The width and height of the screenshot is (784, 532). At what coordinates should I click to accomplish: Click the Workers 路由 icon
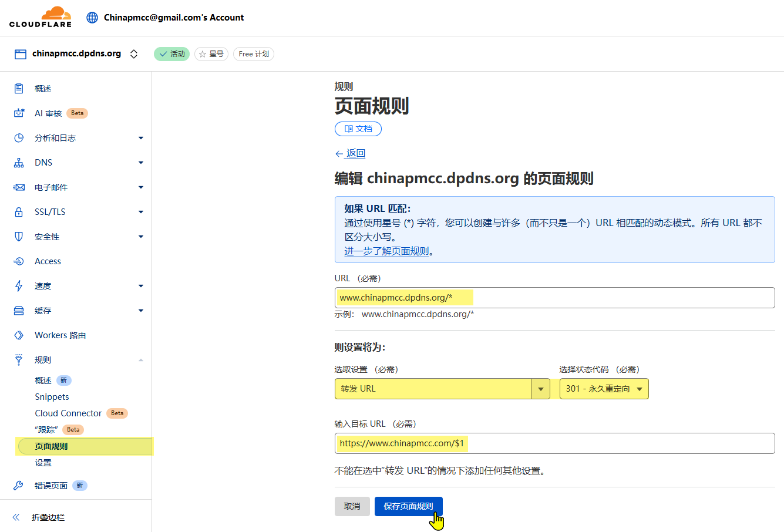pos(19,335)
